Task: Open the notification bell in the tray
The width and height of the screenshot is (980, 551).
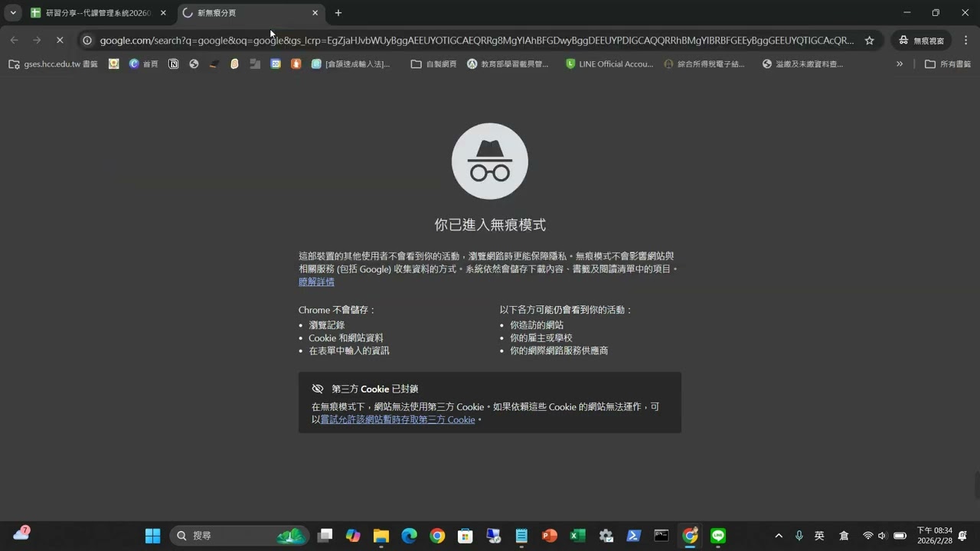Action: tap(962, 536)
